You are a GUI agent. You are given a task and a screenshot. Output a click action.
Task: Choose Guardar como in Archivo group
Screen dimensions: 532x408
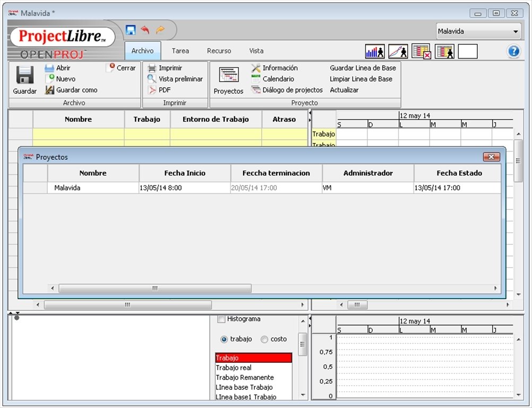tap(71, 90)
